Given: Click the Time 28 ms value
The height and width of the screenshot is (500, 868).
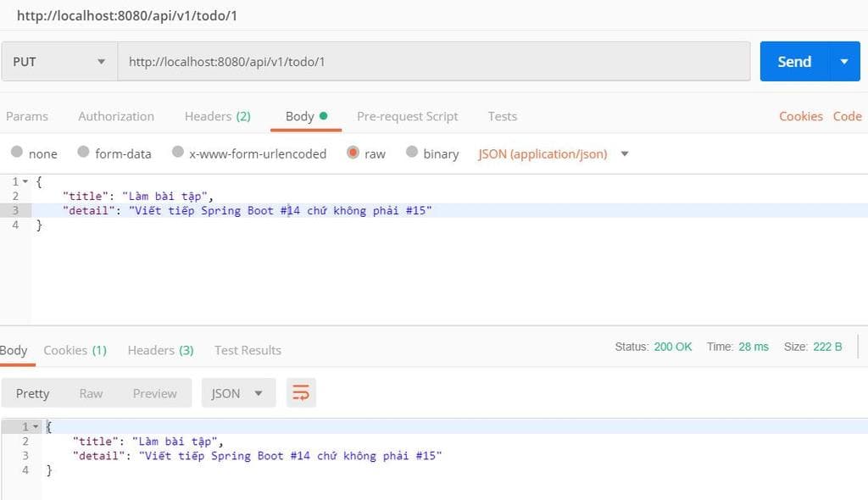Looking at the screenshot, I should click(754, 347).
